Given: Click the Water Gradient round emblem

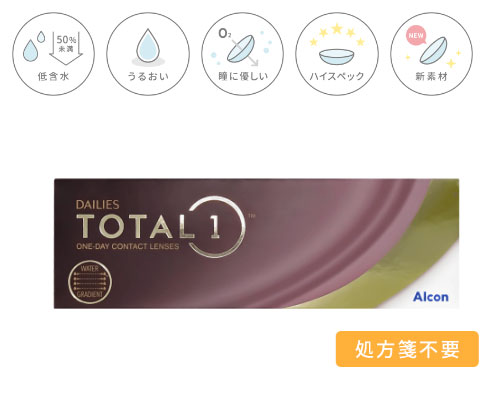Looking at the screenshot, I should click(x=90, y=282).
